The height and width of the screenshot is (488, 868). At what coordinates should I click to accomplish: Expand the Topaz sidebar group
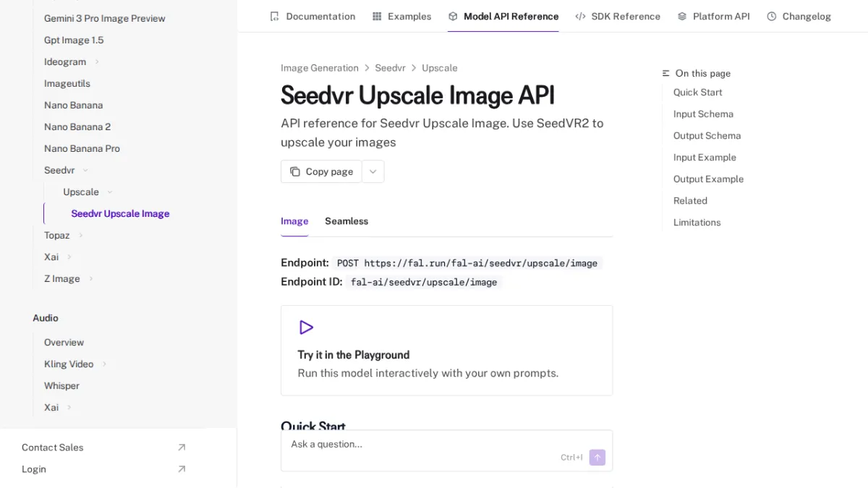[80, 236]
